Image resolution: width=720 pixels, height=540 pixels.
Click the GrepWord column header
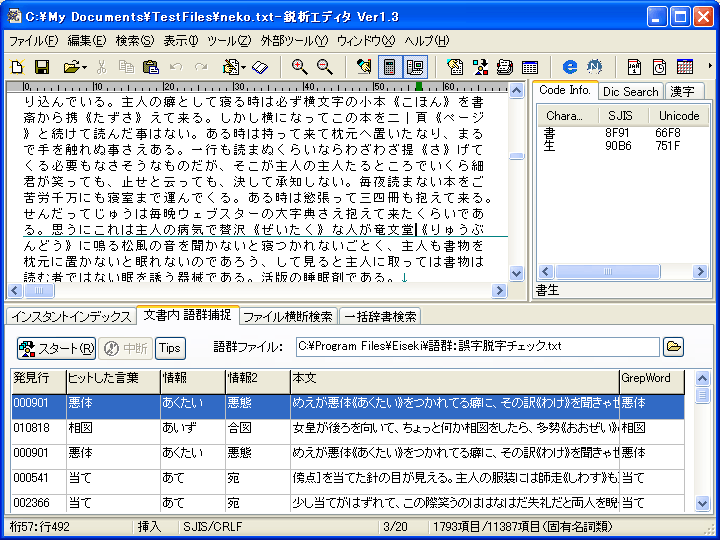pyautogui.click(x=652, y=381)
